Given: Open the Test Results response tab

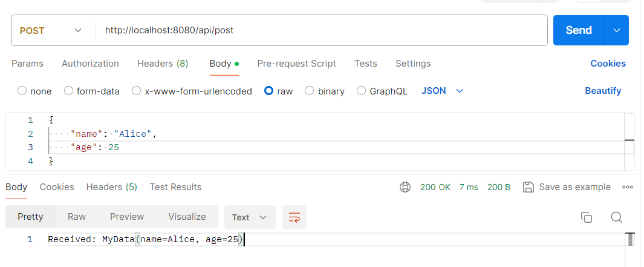Looking at the screenshot, I should coord(175,187).
